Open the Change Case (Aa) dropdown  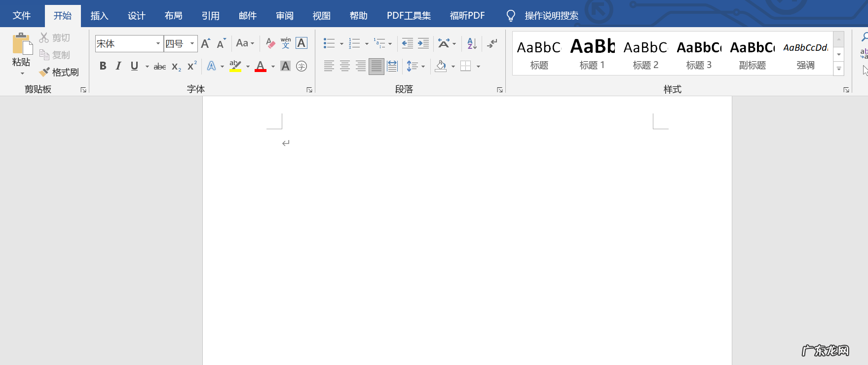point(245,43)
